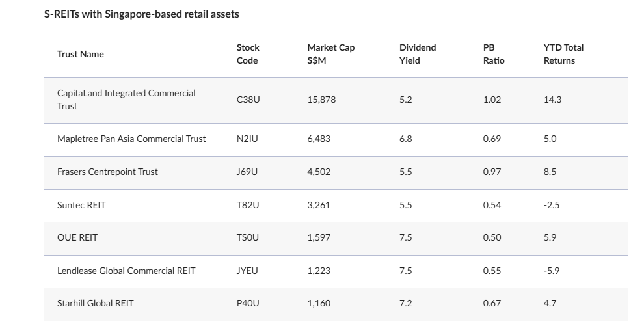Screen dimensions: 644x322
Task: Click the Dividend Yield column header
Action: click(418, 54)
